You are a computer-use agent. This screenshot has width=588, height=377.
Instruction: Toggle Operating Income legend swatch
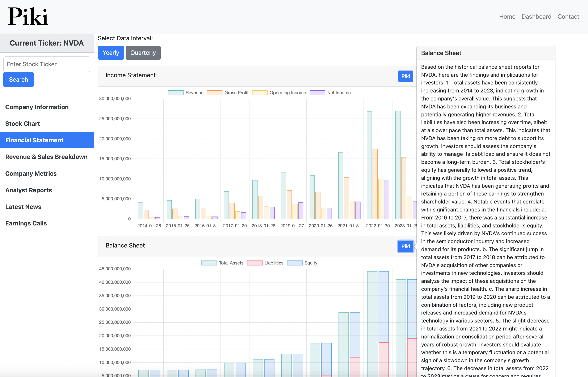[x=260, y=93]
